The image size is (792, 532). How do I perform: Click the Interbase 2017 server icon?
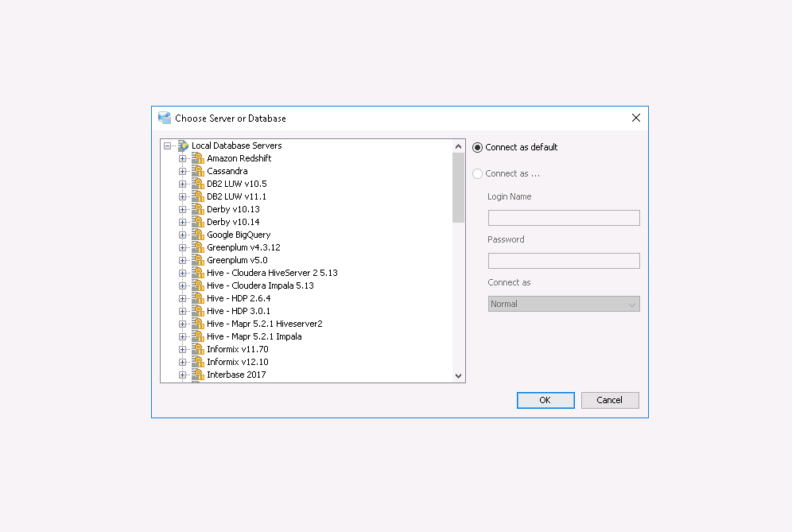[x=198, y=375]
